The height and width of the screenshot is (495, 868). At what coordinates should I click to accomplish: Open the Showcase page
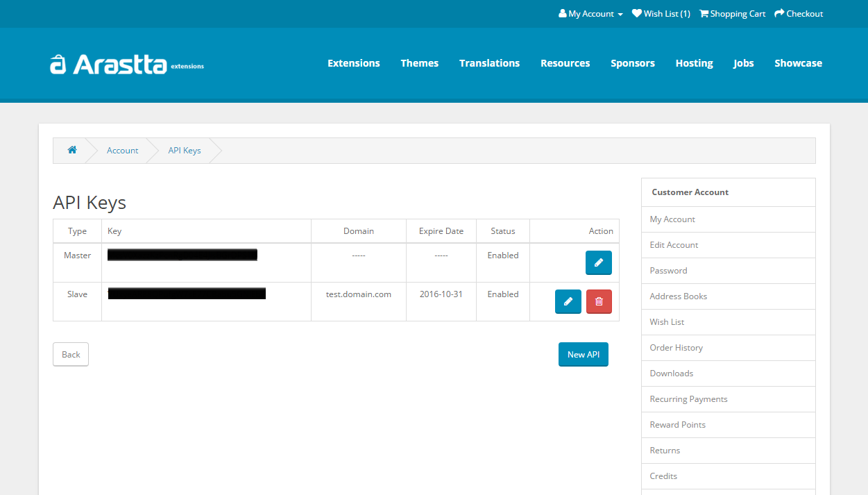[x=798, y=63]
